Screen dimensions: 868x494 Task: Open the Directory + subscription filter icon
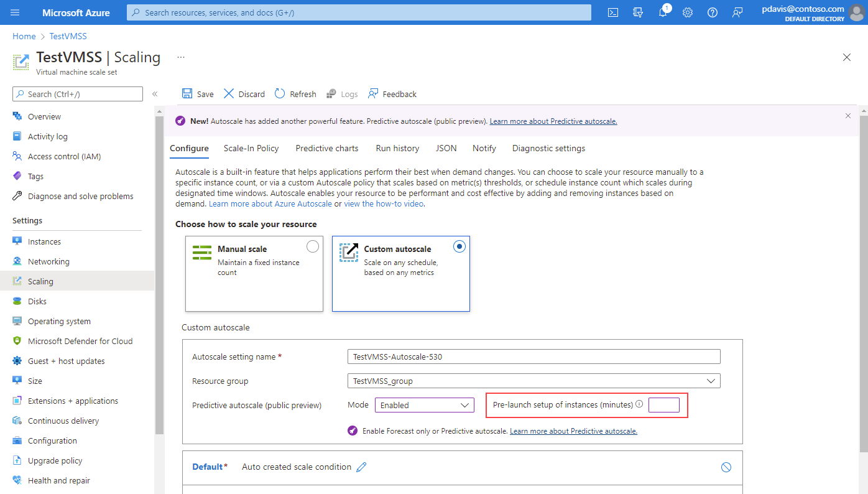point(637,12)
